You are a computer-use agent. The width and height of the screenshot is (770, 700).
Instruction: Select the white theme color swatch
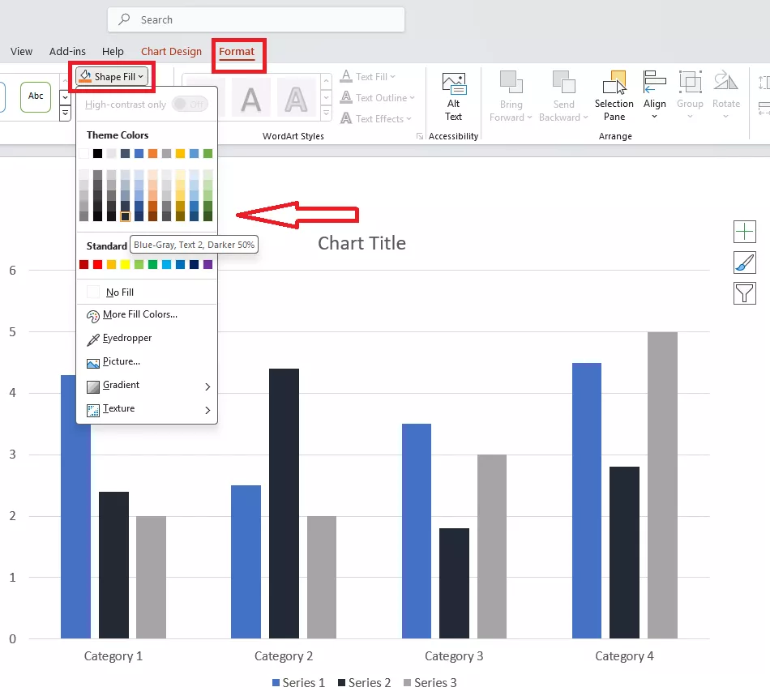pos(84,154)
